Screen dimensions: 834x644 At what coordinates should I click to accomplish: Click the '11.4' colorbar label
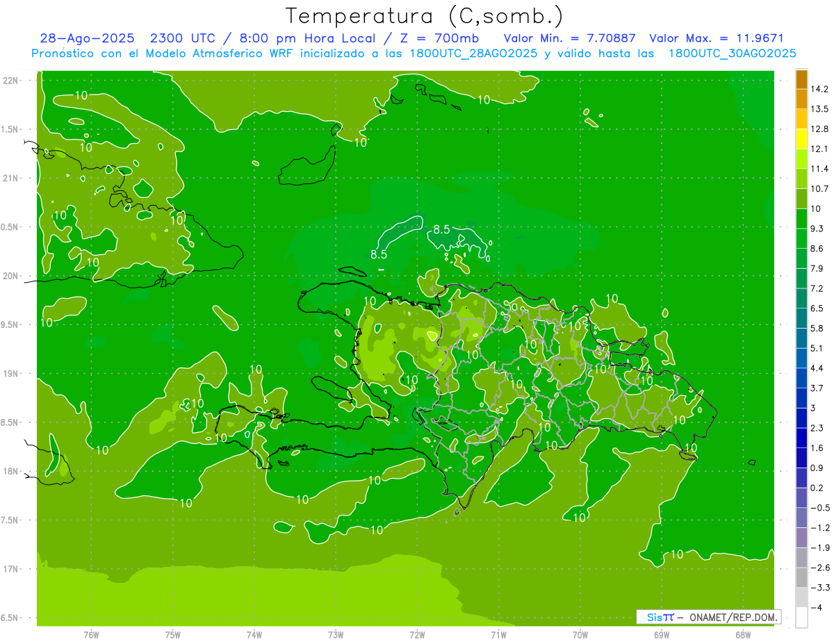(x=819, y=169)
